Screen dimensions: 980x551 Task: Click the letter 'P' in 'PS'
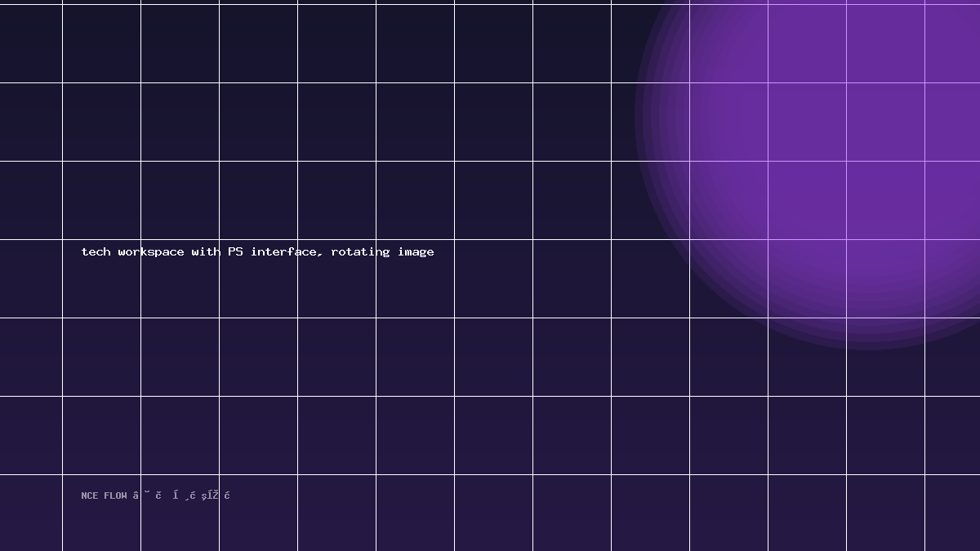232,251
